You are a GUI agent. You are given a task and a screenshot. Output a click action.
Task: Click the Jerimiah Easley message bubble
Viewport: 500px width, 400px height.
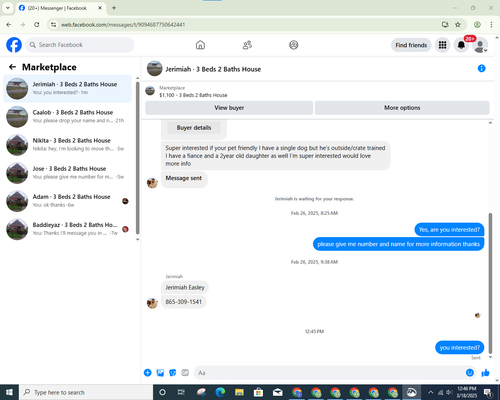185,287
